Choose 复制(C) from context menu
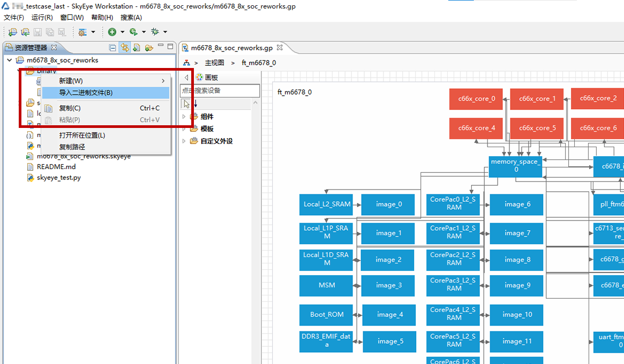Viewport: 624px width, 364px height. pos(106,108)
